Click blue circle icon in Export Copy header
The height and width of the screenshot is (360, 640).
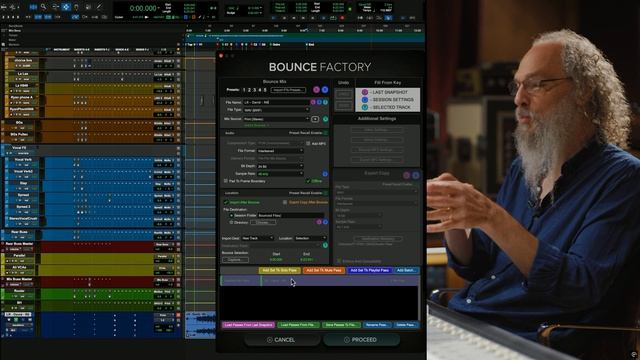click(416, 175)
